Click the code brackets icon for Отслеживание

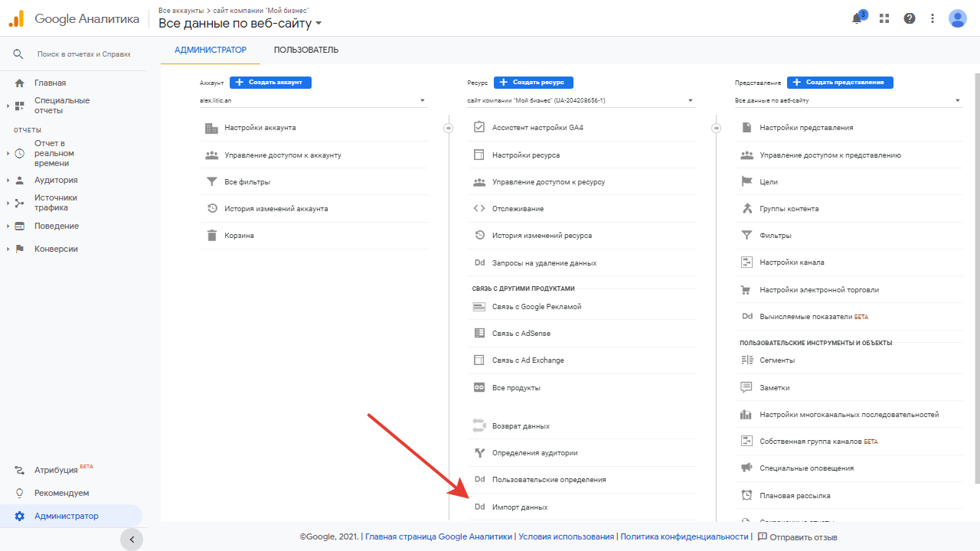(479, 208)
